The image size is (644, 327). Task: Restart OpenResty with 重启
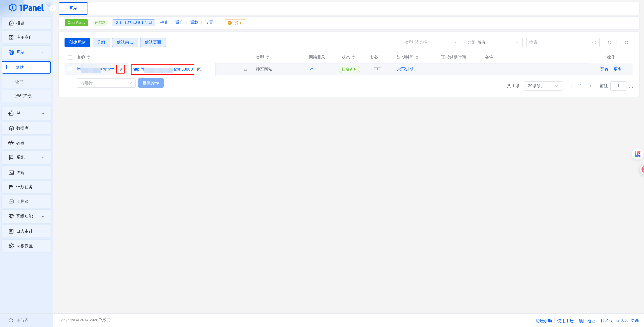click(179, 23)
